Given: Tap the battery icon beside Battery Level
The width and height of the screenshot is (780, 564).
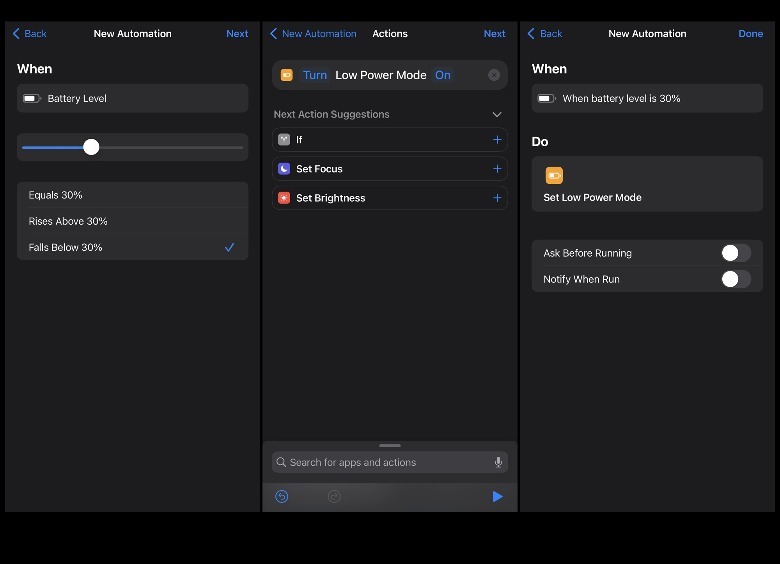Looking at the screenshot, I should coord(32,98).
